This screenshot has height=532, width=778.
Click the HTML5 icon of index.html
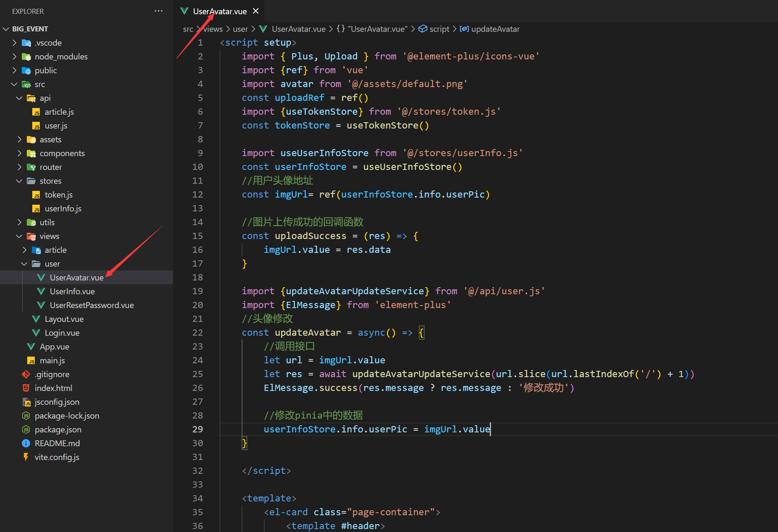(x=26, y=388)
